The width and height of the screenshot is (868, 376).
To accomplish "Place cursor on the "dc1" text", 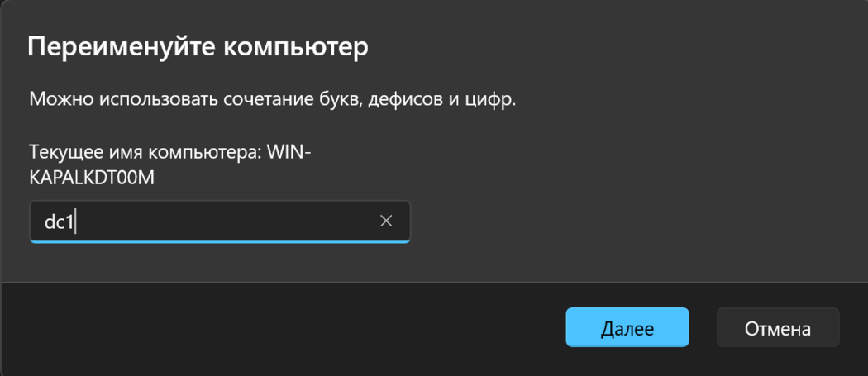I will (59, 221).
